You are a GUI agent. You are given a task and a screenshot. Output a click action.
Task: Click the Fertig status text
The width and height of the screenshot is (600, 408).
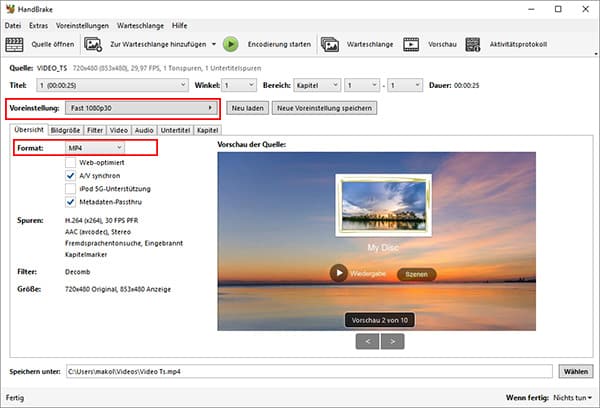point(15,398)
